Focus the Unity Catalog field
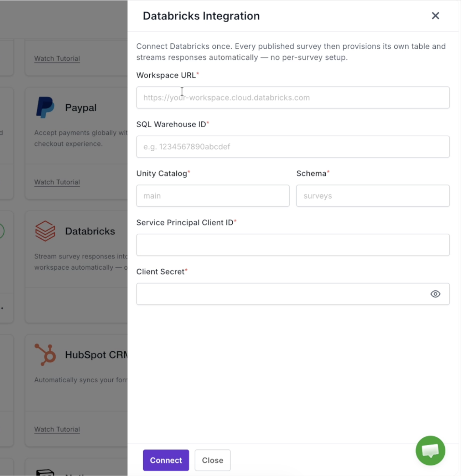461x476 pixels. pyautogui.click(x=213, y=196)
